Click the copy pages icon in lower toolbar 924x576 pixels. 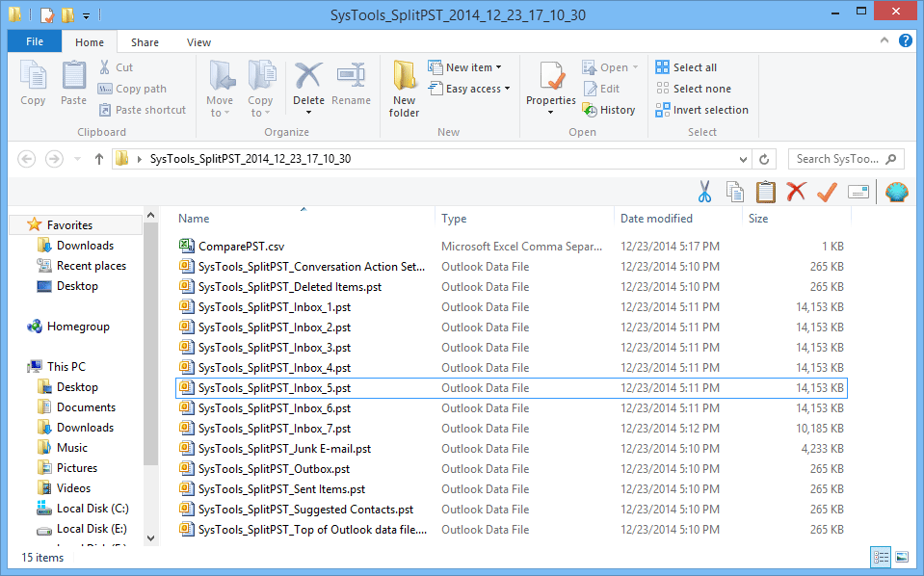tap(735, 192)
